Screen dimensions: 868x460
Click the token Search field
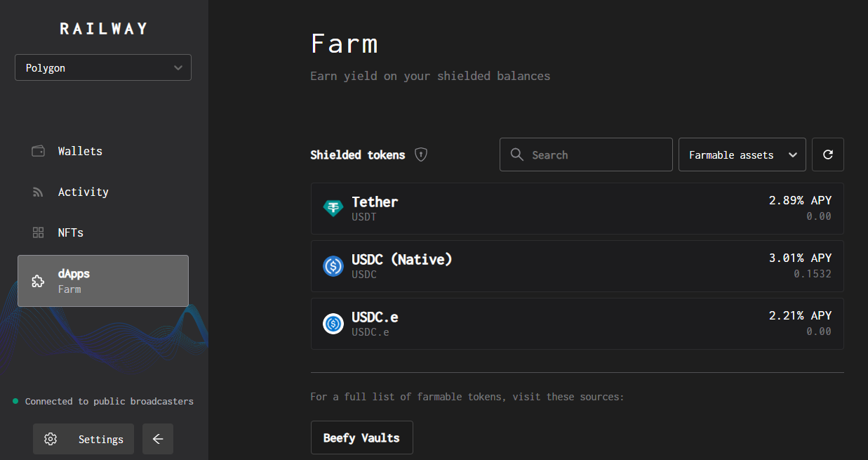click(596, 155)
